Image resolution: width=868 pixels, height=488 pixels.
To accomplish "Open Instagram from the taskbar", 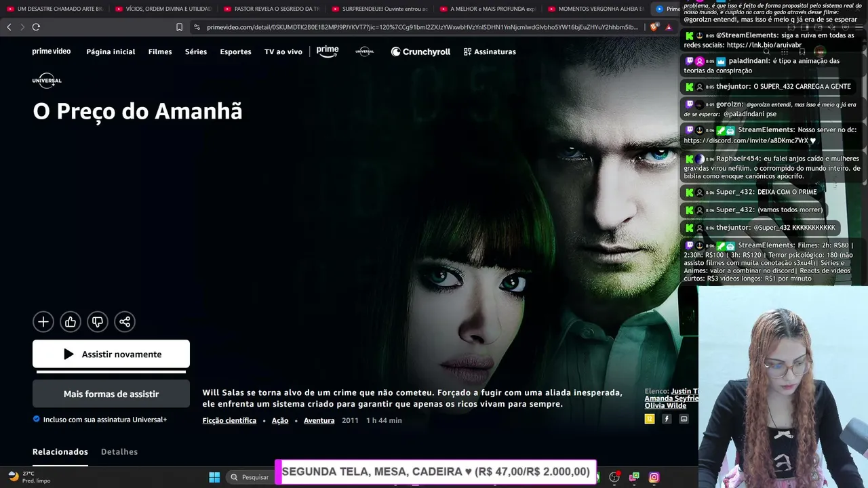I will tap(654, 477).
